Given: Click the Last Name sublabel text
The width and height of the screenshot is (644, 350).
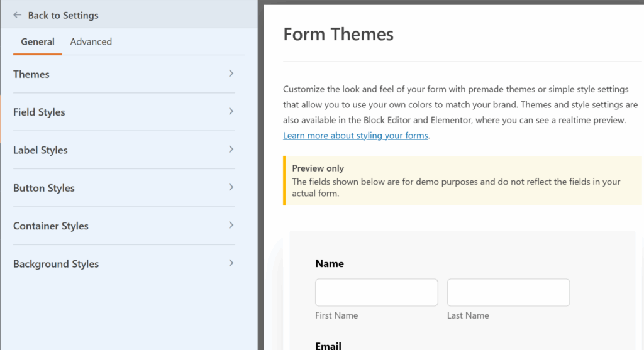Looking at the screenshot, I should (468, 315).
